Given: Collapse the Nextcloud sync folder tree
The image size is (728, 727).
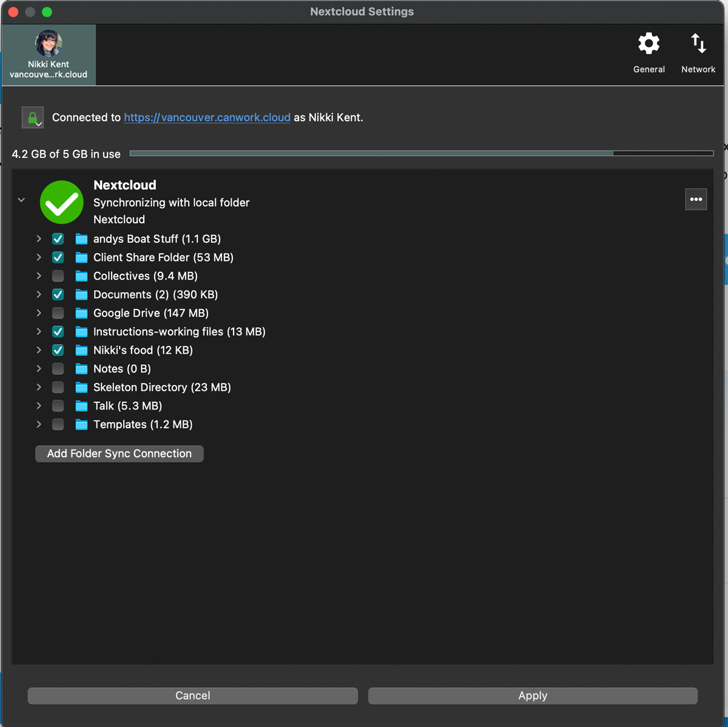Looking at the screenshot, I should click(21, 200).
